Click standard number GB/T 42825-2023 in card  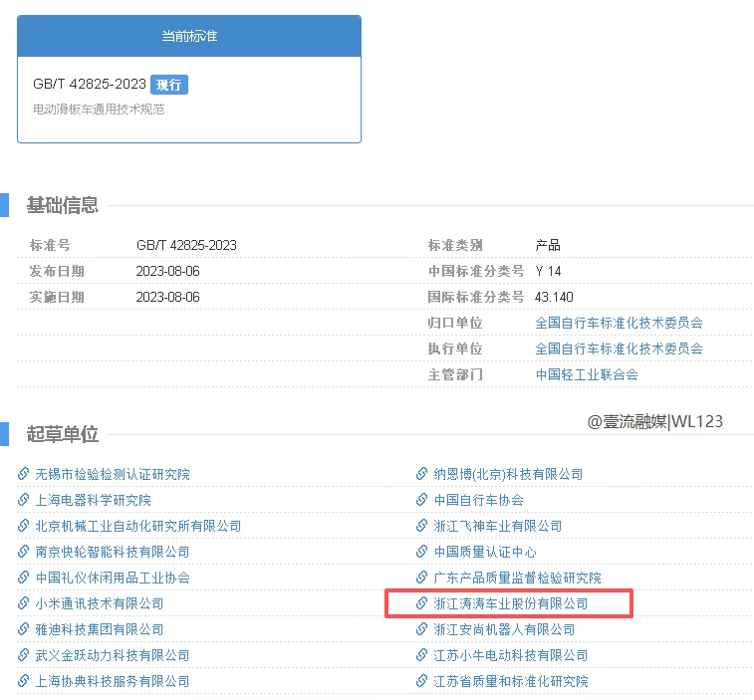(90, 85)
